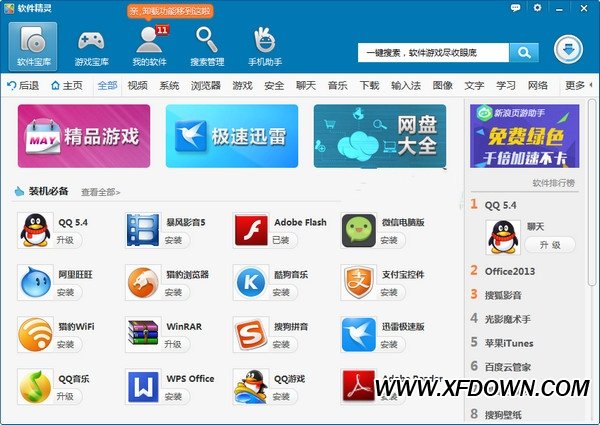Click the WinRAR books icon

pyautogui.click(x=143, y=335)
